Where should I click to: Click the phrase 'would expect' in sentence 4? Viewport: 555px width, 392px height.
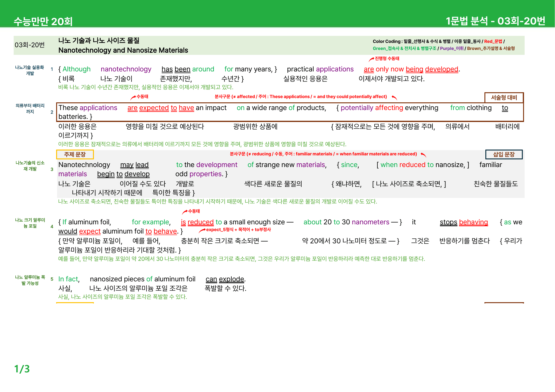pos(79,231)
